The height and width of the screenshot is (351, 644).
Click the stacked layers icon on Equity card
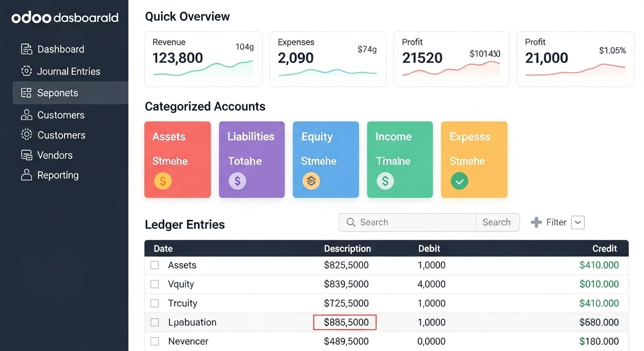click(x=311, y=181)
